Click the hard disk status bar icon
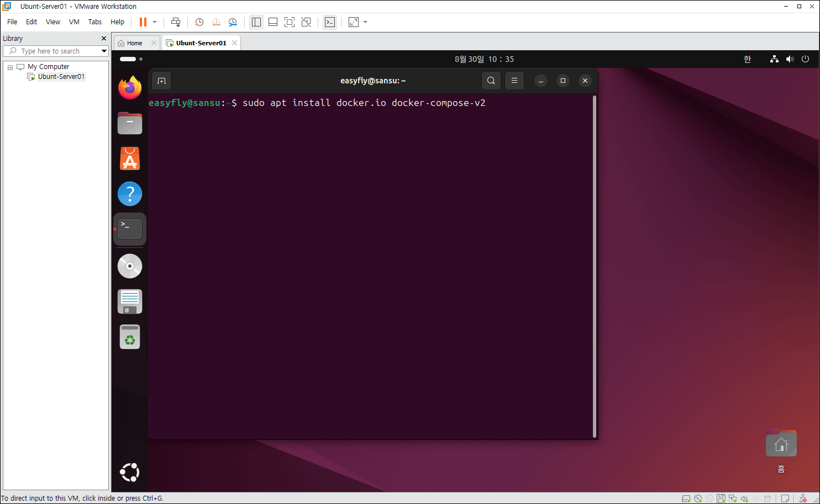This screenshot has height=504, width=820. tap(686, 498)
